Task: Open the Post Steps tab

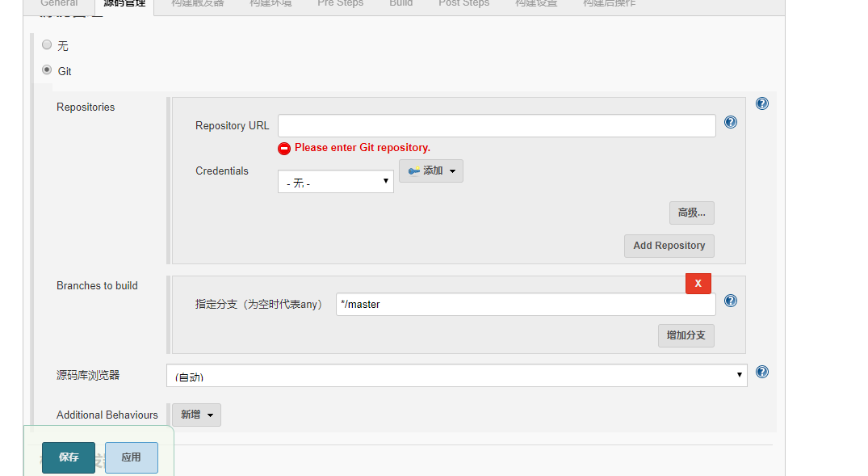Action: [x=464, y=3]
